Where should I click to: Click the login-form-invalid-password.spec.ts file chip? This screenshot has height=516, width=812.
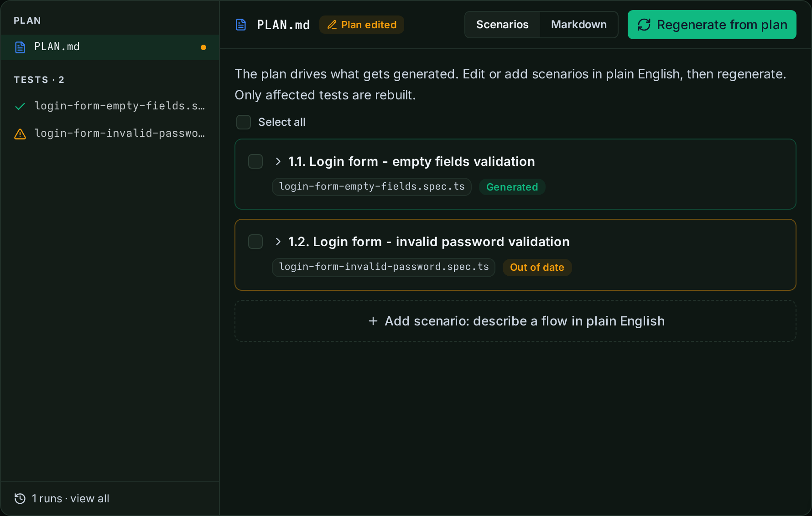point(384,267)
